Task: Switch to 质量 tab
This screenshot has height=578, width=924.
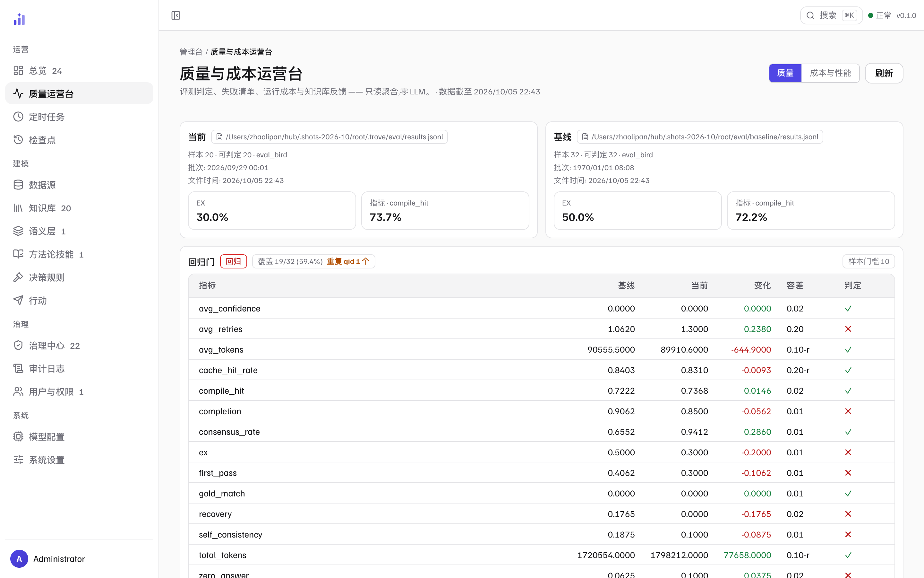Action: pos(785,73)
